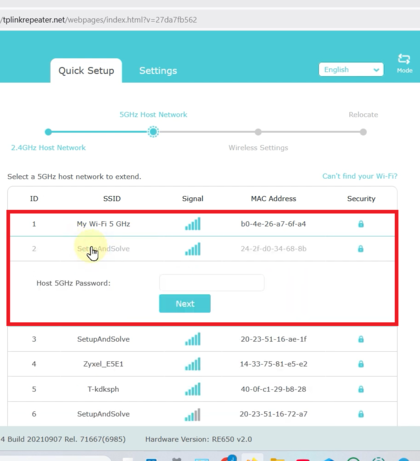This screenshot has height=461, width=420.
Task: Click lock icon for network ID 3
Action: [x=361, y=339]
